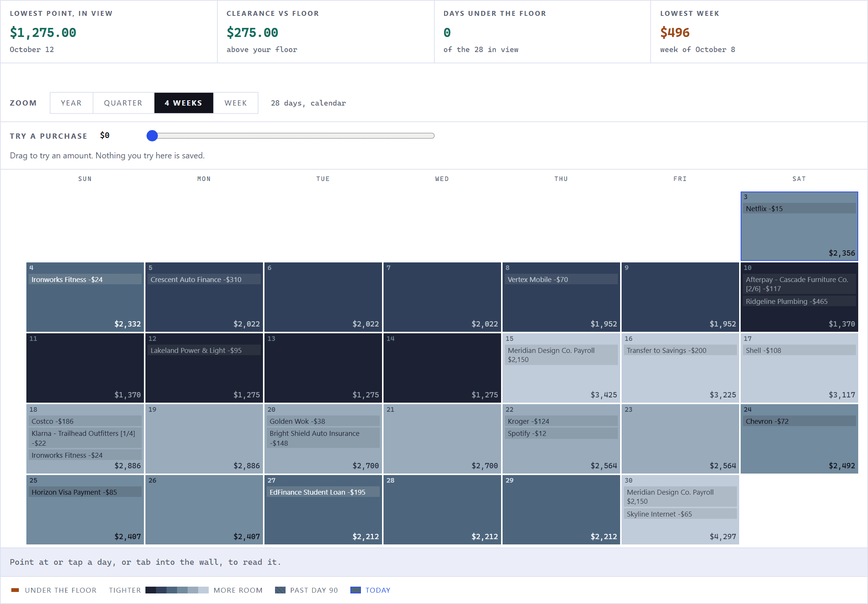Viewport: 868px width, 604px height.
Task: Select the Vertex Mobile -$70 entry
Action: [561, 279]
